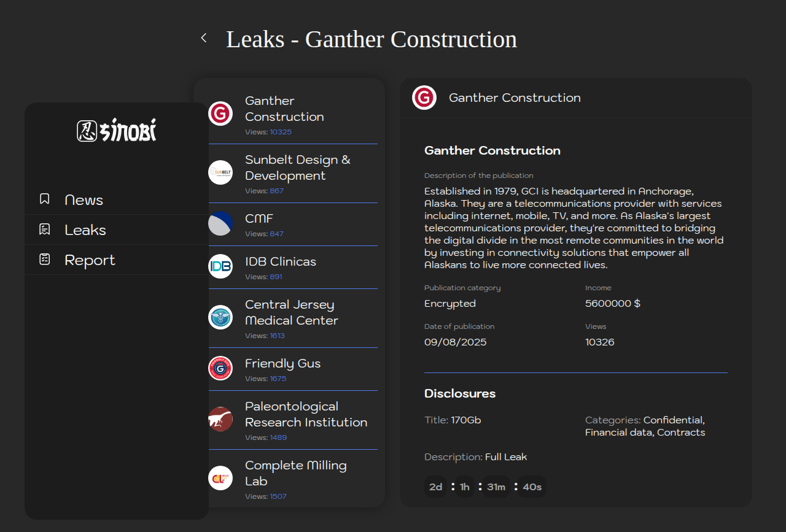Screen dimensions: 786x532
Task: Click the checklist icon next to Report
Action: click(x=45, y=260)
